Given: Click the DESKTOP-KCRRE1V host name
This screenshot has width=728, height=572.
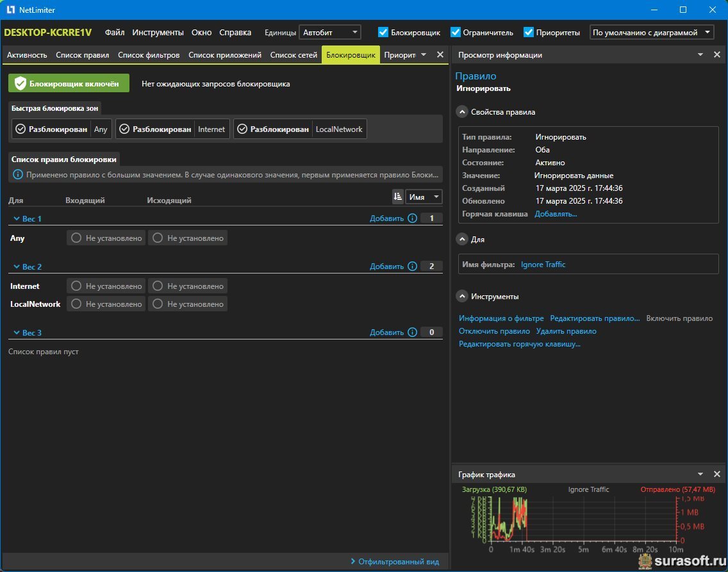Looking at the screenshot, I should [x=48, y=33].
